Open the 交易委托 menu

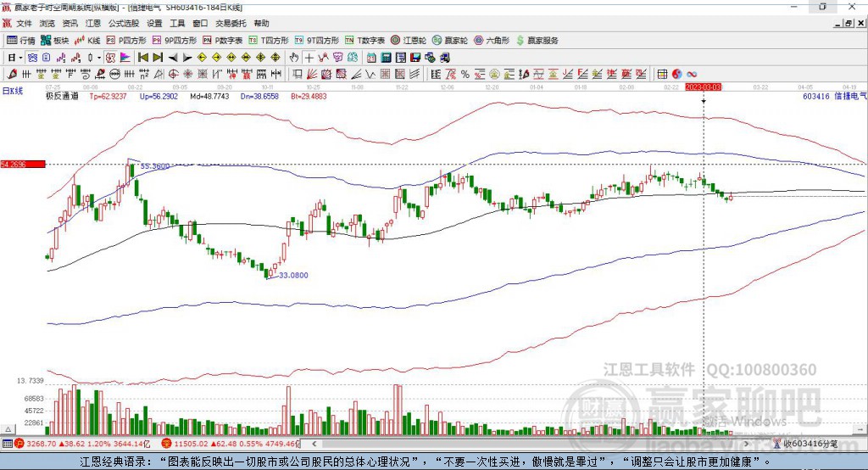tap(231, 23)
